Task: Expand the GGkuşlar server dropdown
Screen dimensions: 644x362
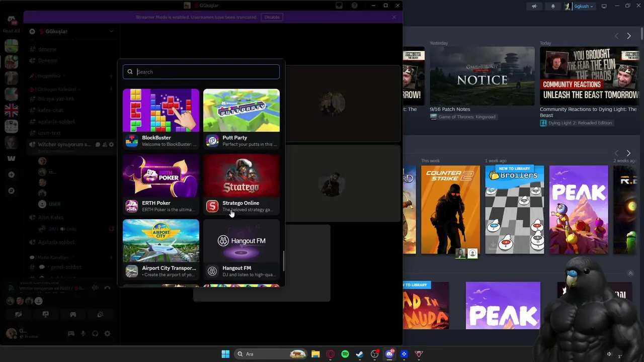Action: 111,31
